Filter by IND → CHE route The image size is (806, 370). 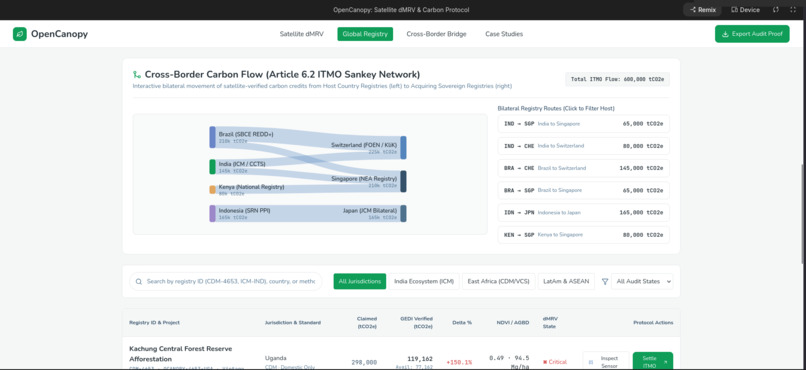(x=583, y=146)
